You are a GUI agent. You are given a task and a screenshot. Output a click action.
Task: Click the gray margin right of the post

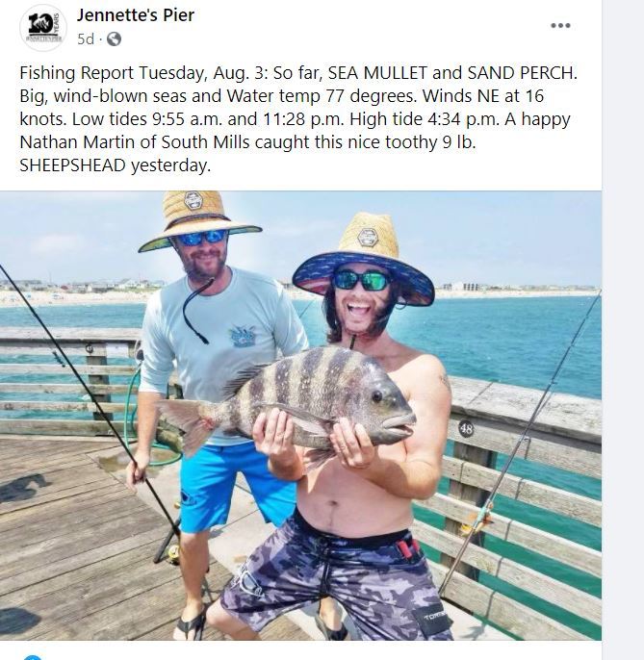click(x=623, y=330)
